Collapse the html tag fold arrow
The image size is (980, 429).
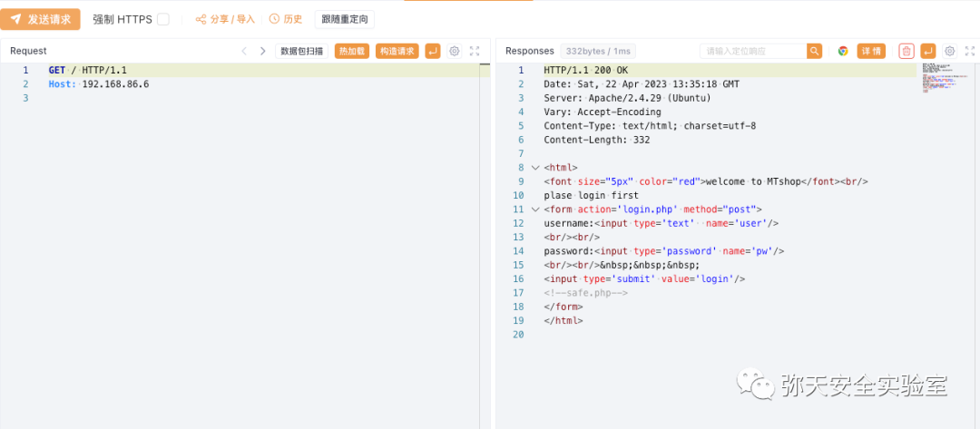pyautogui.click(x=534, y=168)
